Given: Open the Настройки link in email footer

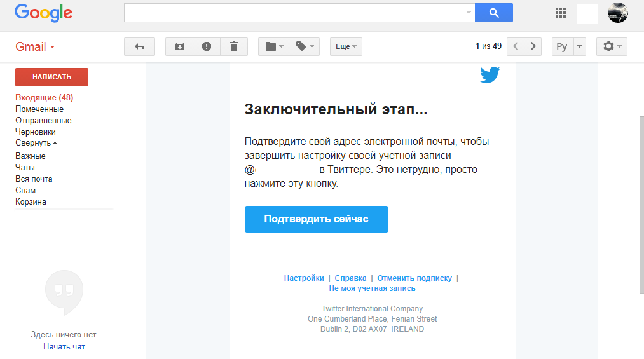Looking at the screenshot, I should (x=303, y=278).
